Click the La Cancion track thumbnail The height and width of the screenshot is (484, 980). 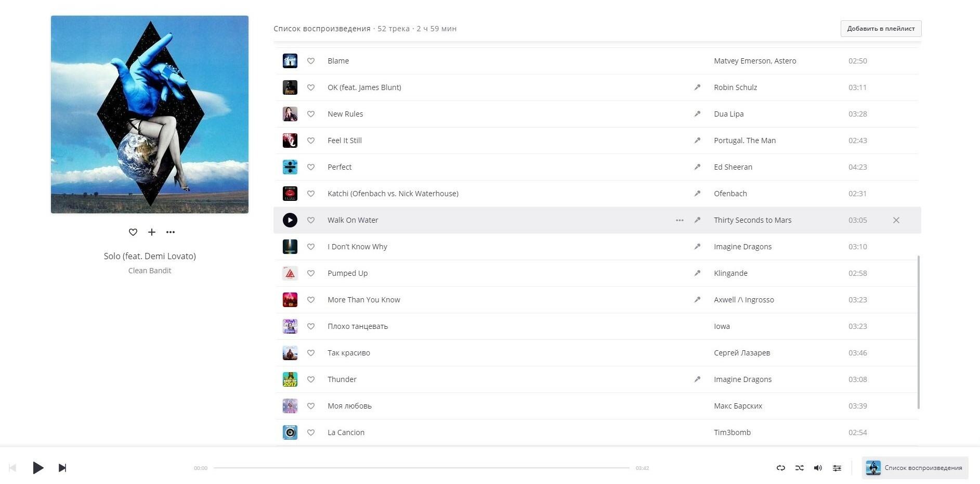(x=290, y=432)
